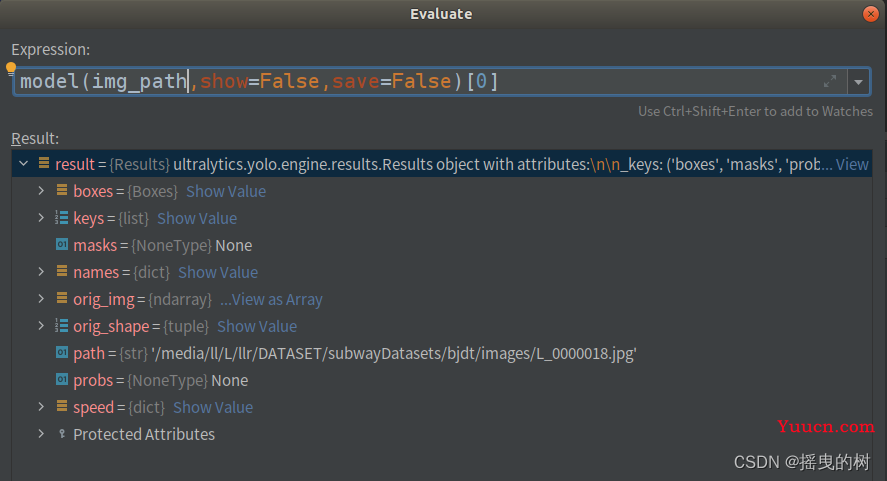Click the probs primitive value icon

pyautogui.click(x=62, y=380)
